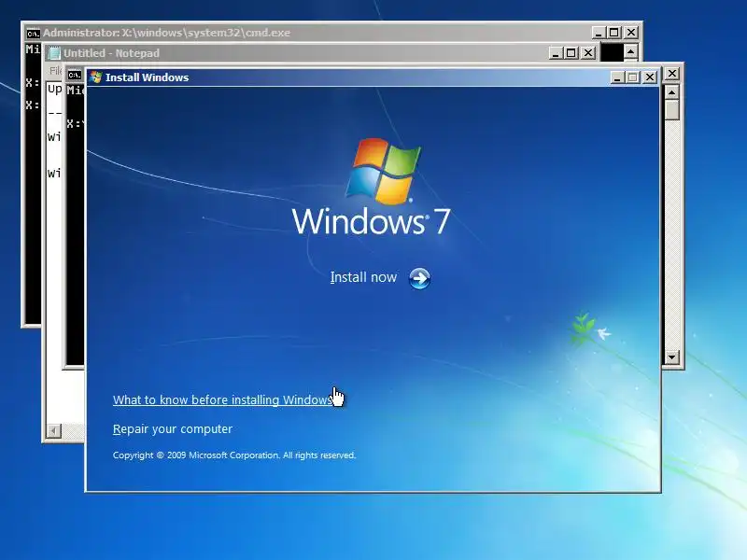Viewport: 747px width, 560px height.
Task: Click the Notepad icon in Untitled - Notepad title bar
Action: tap(55, 53)
